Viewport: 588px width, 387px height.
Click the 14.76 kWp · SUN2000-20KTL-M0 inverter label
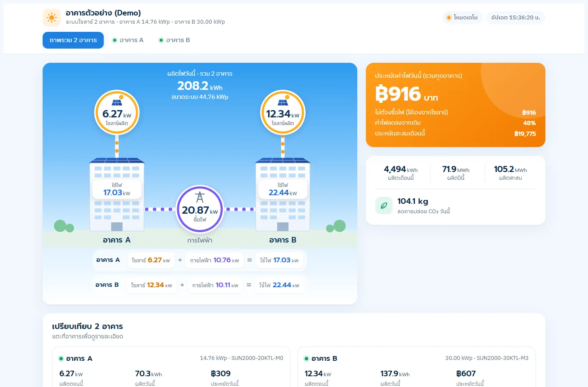click(241, 358)
